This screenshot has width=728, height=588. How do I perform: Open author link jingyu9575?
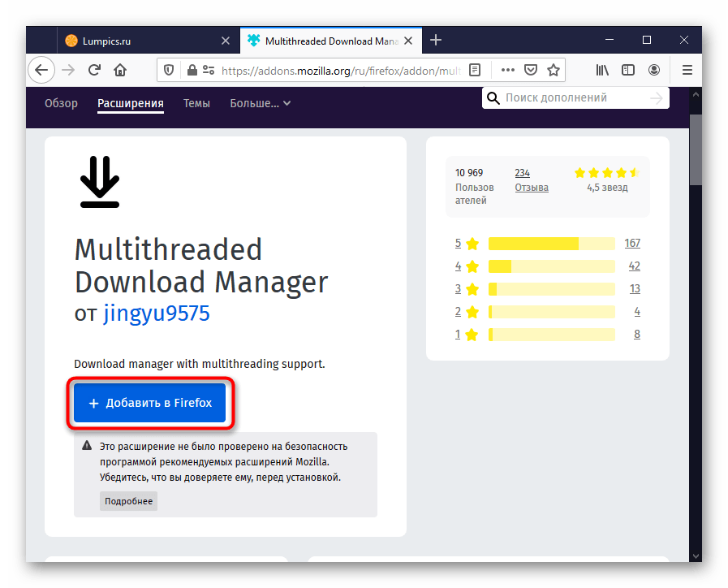157,313
